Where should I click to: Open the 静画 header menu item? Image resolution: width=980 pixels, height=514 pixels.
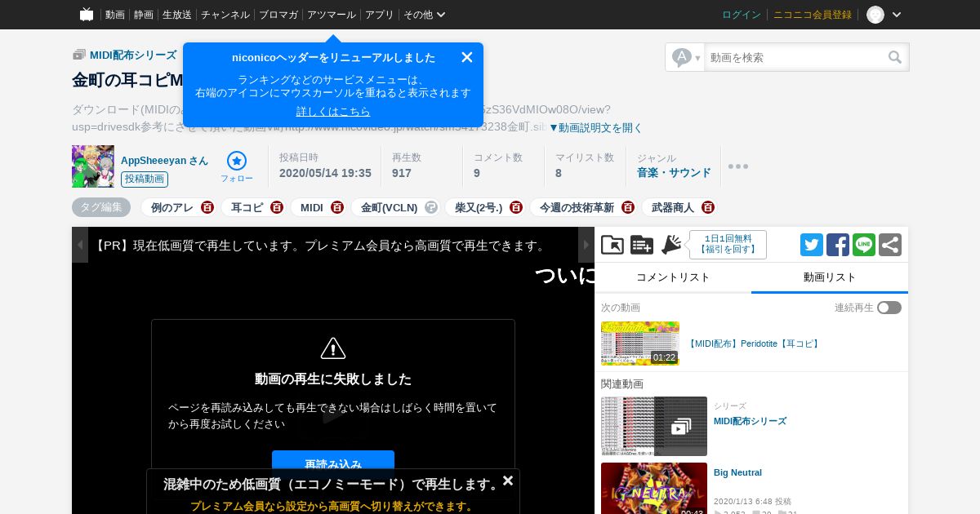tap(144, 15)
